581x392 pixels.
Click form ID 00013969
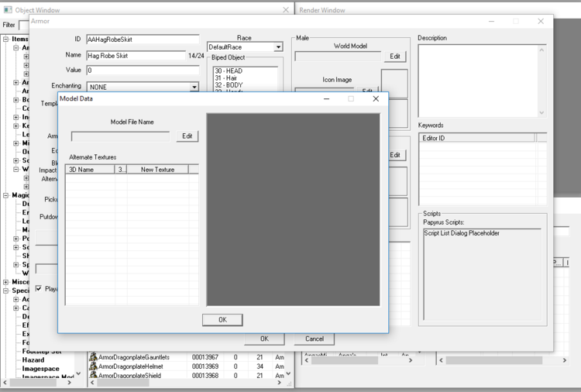pyautogui.click(x=205, y=366)
